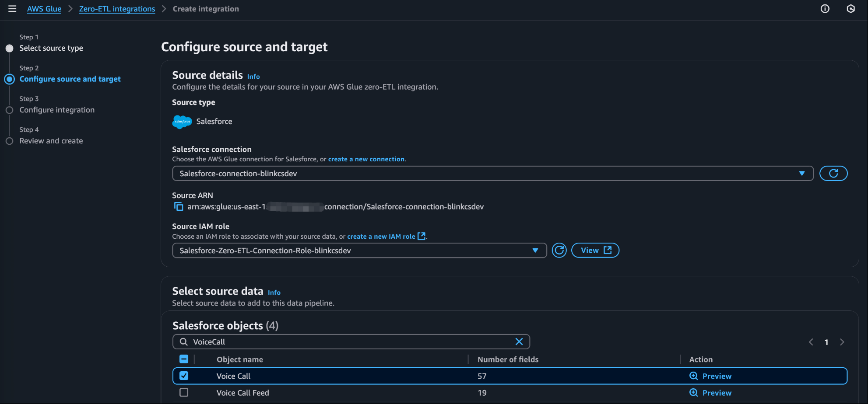Refresh the Salesforce connection list
868x404 pixels.
point(833,174)
